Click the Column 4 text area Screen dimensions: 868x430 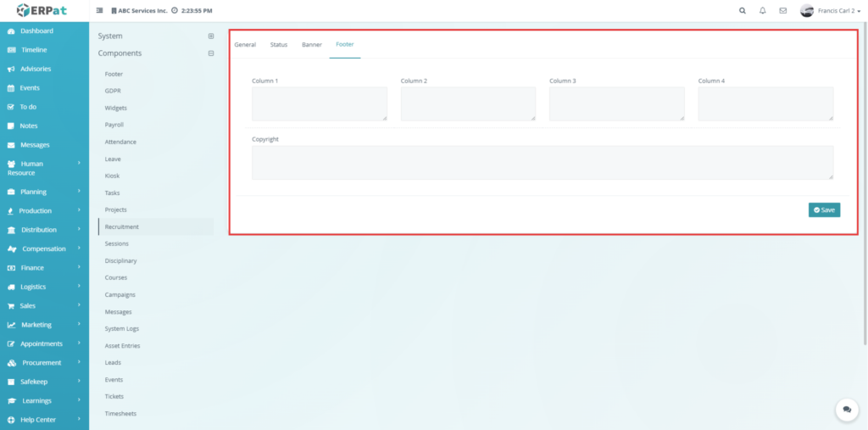click(765, 103)
